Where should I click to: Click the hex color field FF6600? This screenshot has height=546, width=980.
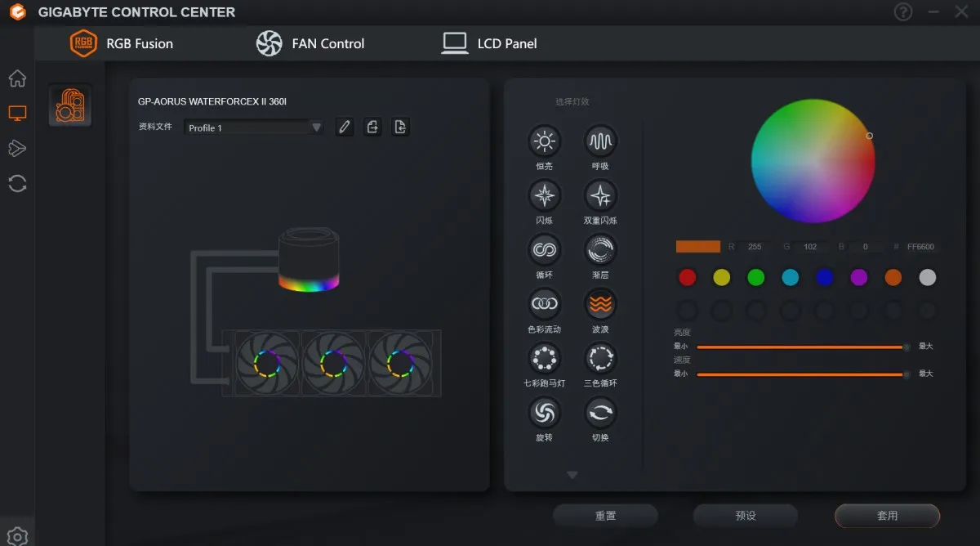point(920,246)
